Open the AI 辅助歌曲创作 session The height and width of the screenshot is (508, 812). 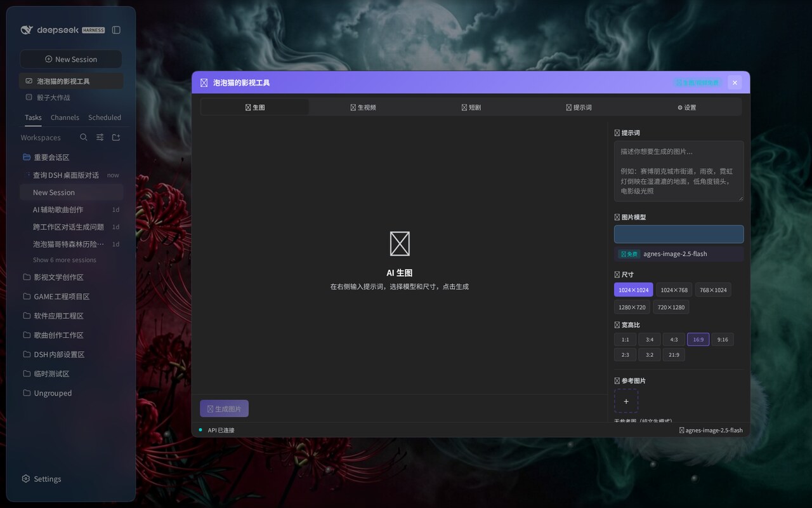coord(71,210)
